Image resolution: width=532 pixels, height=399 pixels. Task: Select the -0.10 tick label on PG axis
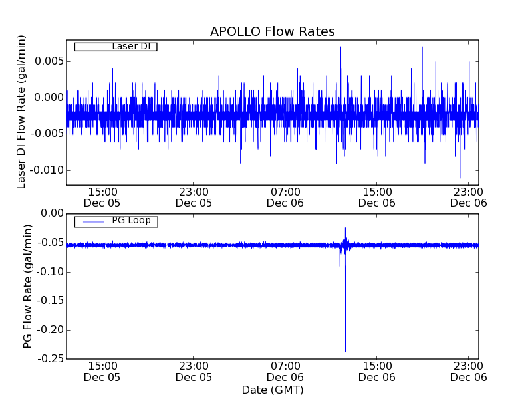[x=51, y=272]
